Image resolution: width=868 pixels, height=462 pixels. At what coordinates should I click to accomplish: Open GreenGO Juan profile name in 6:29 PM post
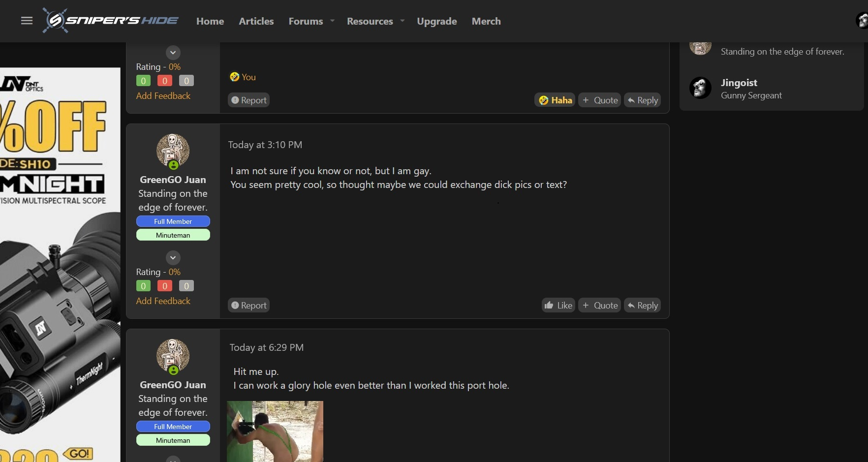(x=173, y=385)
